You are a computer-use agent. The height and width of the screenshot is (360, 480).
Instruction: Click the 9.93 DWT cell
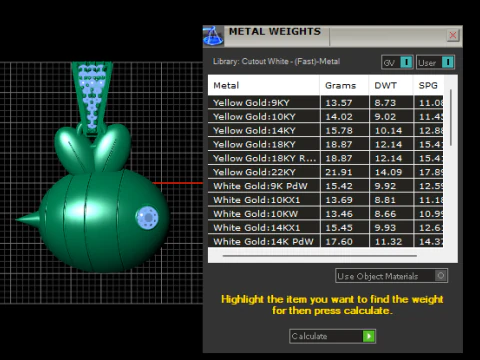click(x=391, y=228)
